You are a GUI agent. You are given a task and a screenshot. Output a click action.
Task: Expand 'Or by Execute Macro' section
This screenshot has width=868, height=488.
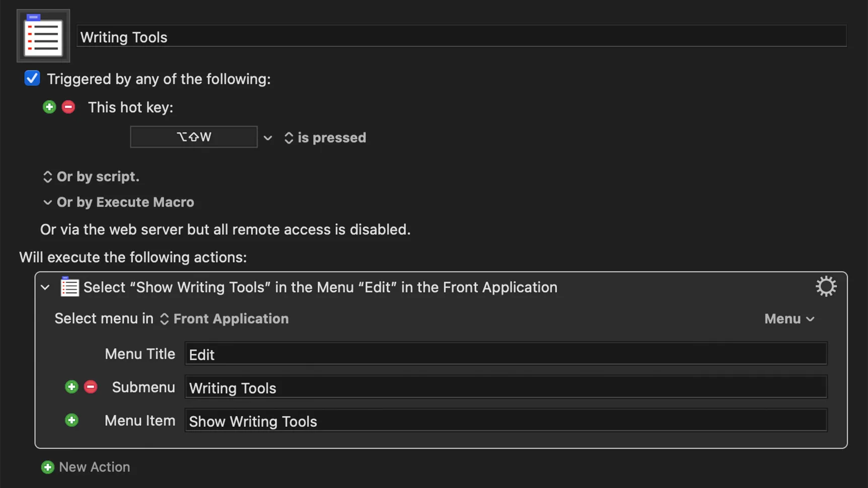[47, 202]
